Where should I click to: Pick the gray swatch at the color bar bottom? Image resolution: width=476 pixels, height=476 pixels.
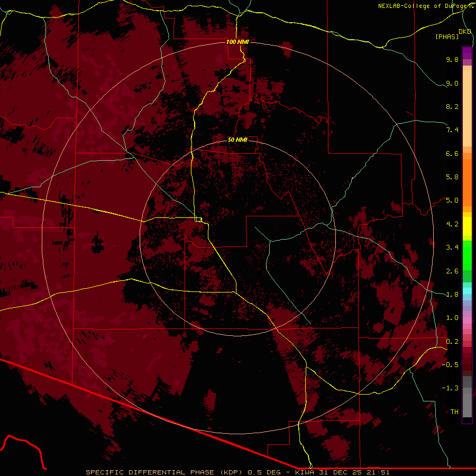467,405
